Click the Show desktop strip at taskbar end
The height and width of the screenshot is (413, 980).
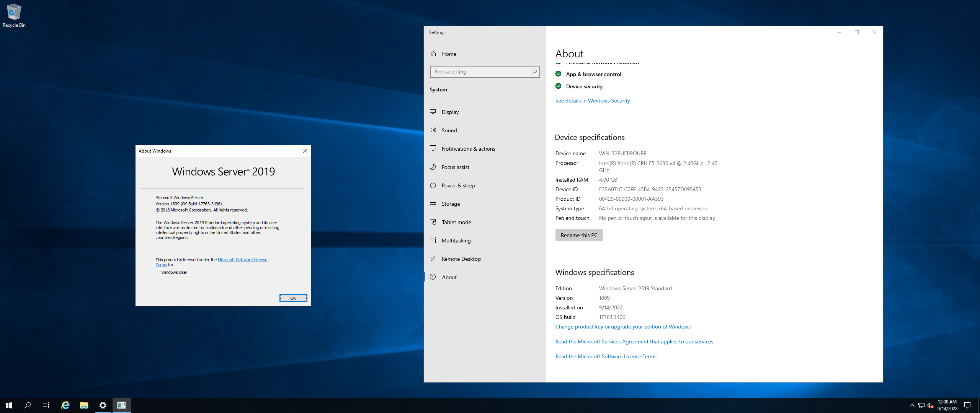[978, 405]
